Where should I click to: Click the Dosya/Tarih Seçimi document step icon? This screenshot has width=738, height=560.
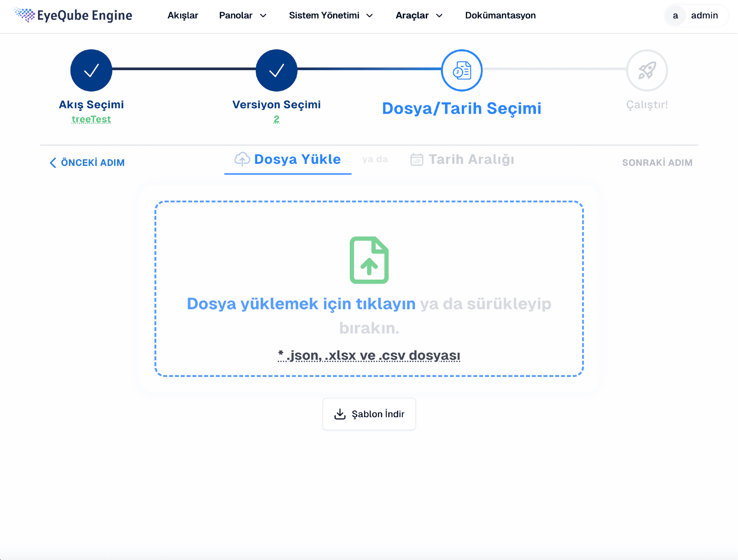462,70
